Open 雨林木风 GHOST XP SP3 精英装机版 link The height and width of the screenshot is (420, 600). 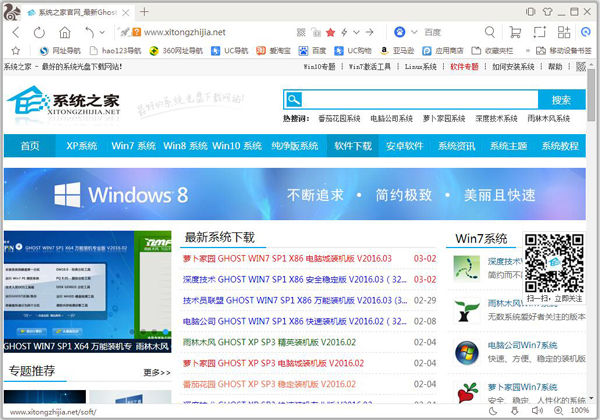click(269, 342)
